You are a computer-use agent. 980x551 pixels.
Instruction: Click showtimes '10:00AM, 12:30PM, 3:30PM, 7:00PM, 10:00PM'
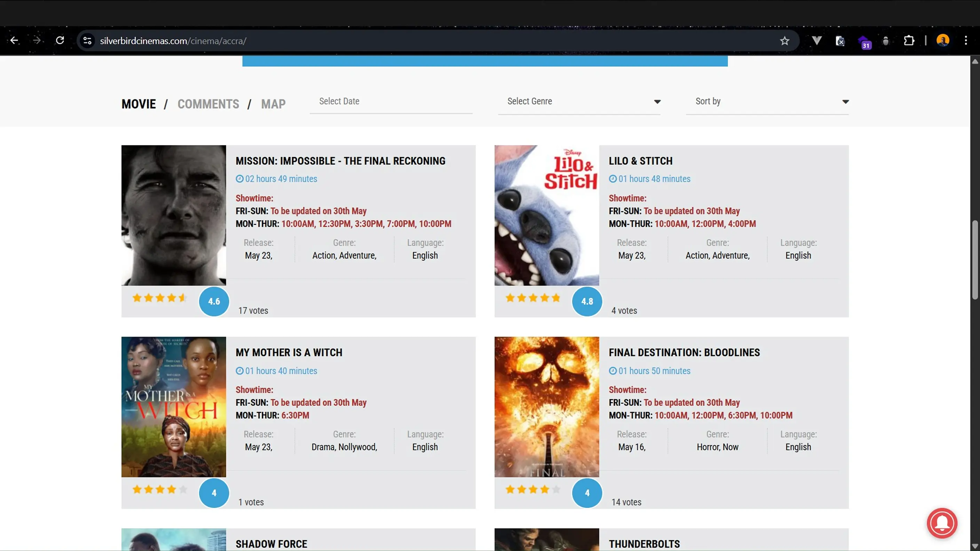tap(366, 224)
